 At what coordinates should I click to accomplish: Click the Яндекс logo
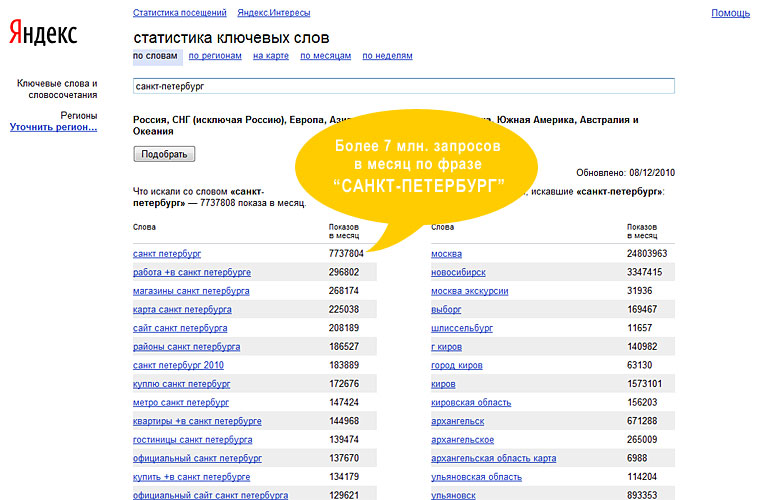tap(43, 33)
